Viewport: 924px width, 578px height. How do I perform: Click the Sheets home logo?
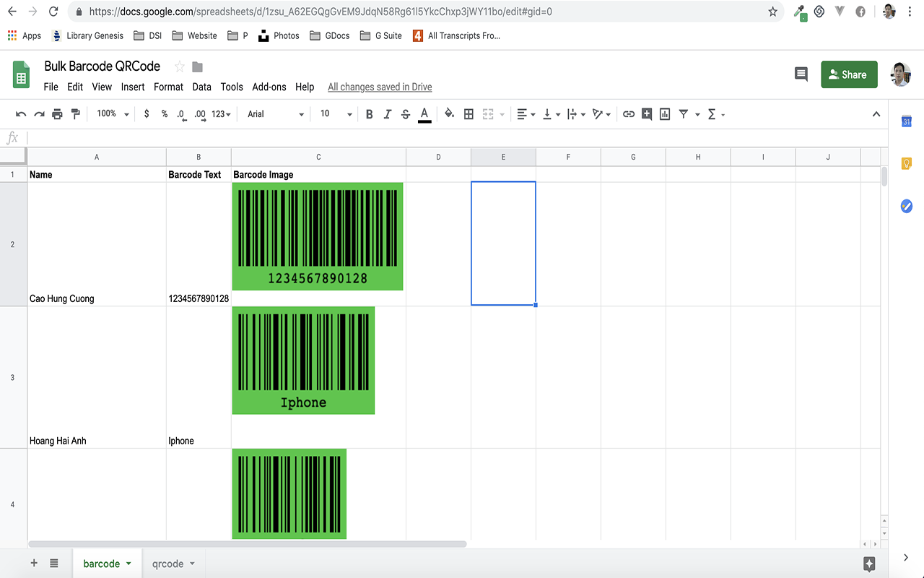pyautogui.click(x=21, y=74)
